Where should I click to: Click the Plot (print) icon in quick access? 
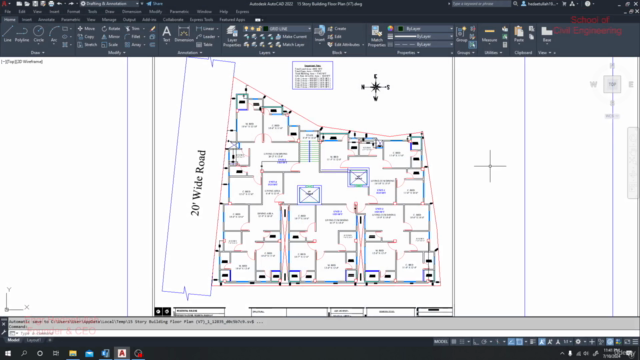pyautogui.click(x=51, y=4)
